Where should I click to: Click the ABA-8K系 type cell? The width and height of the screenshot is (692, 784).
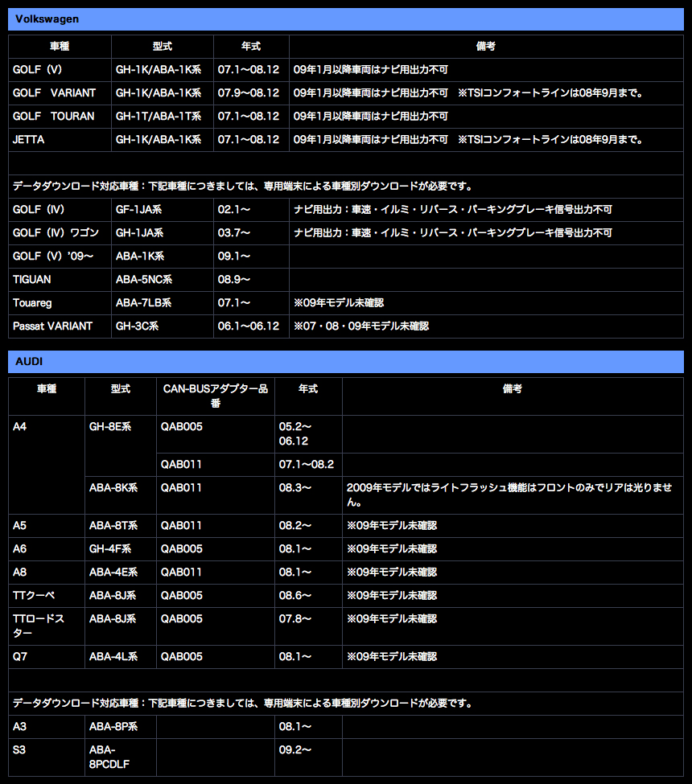[x=121, y=495]
